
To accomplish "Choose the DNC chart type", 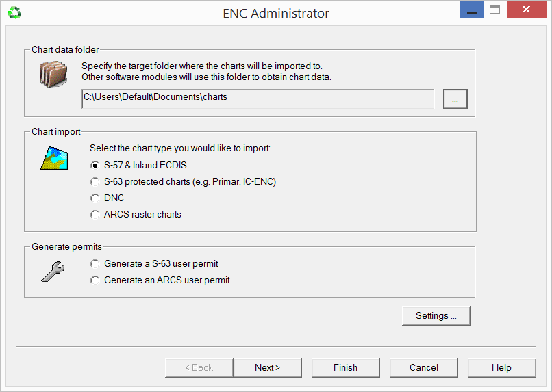I will [95, 198].
